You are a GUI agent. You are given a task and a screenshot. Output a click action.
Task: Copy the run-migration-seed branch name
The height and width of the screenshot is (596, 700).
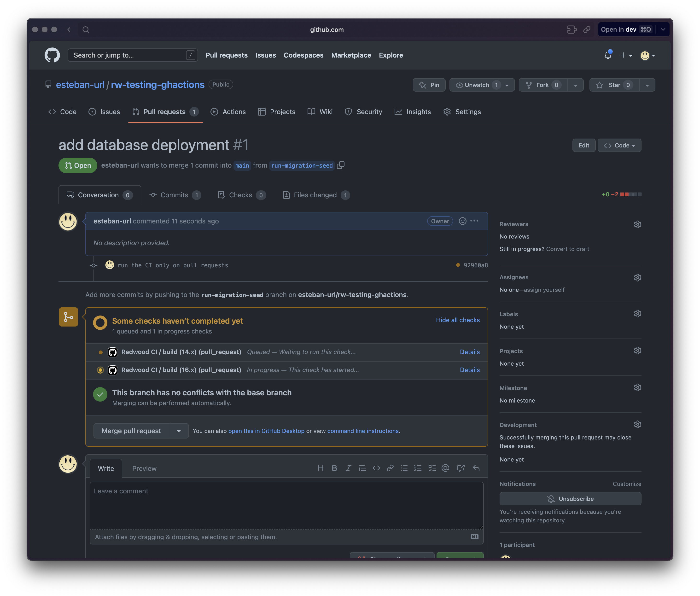click(x=341, y=165)
